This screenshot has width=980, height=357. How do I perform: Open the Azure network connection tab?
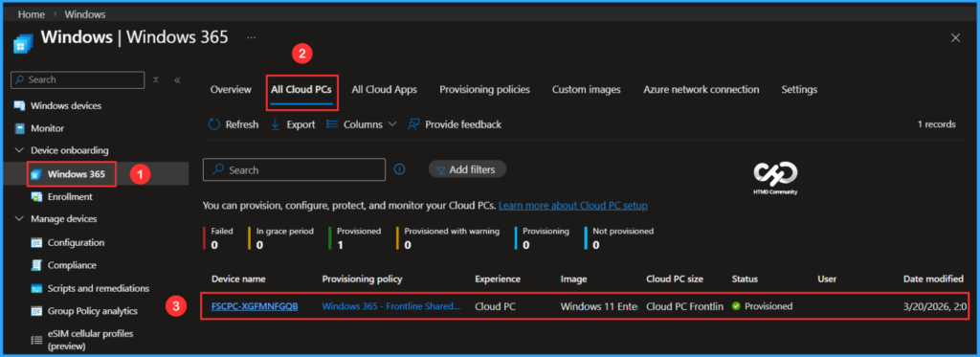click(702, 89)
